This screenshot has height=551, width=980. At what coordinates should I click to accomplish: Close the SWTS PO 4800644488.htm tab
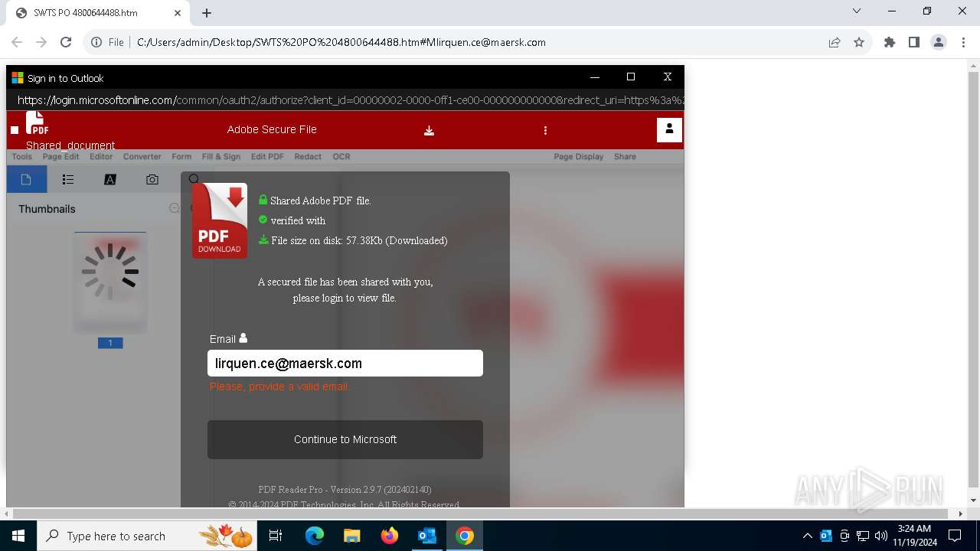(178, 13)
